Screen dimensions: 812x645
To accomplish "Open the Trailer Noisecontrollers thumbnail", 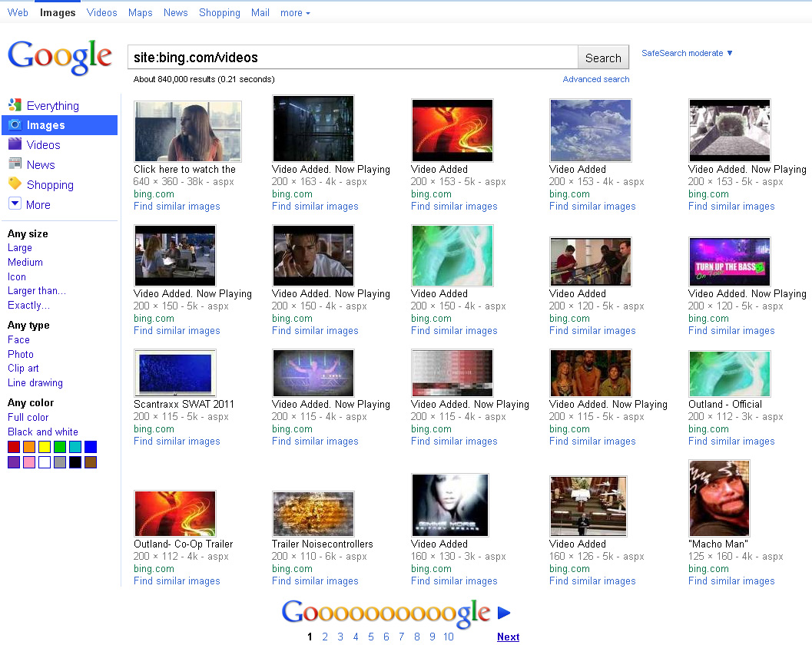I will tap(313, 514).
